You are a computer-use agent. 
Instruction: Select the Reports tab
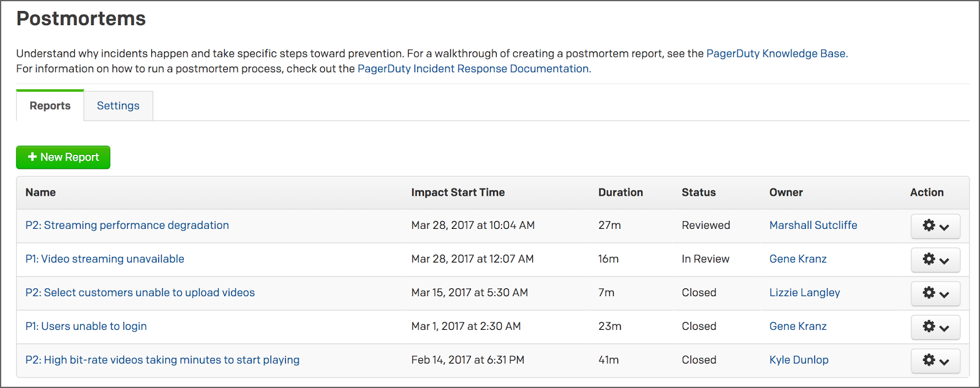50,106
